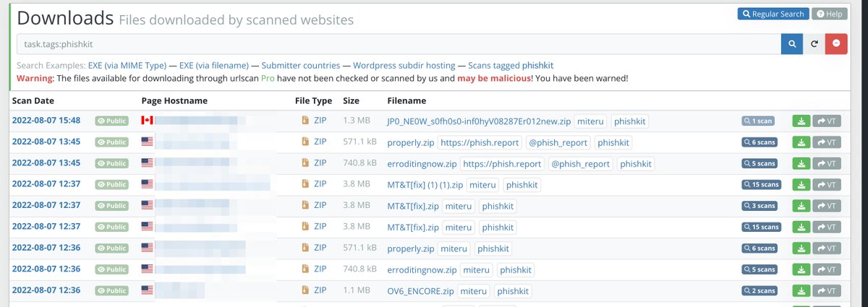Image resolution: width=868 pixels, height=307 pixels.
Task: Click the refresh icon beside search
Action: (x=814, y=43)
